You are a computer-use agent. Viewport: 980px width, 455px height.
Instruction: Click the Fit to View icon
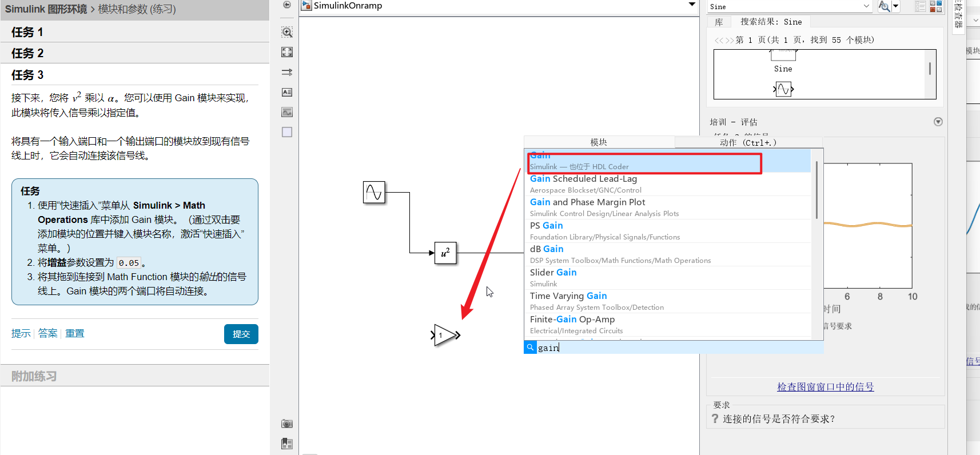(287, 52)
